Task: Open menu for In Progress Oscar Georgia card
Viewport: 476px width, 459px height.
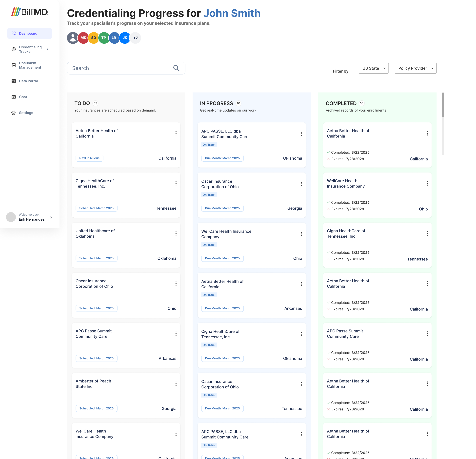Action: pyautogui.click(x=302, y=184)
